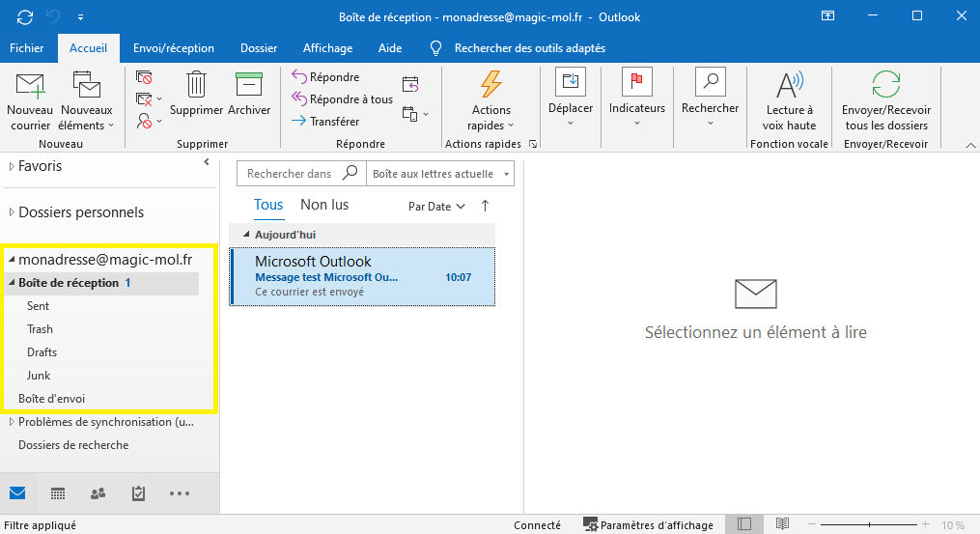Screen dimensions: 980x534
Task: Start Lecture à voix haute
Action: click(790, 100)
